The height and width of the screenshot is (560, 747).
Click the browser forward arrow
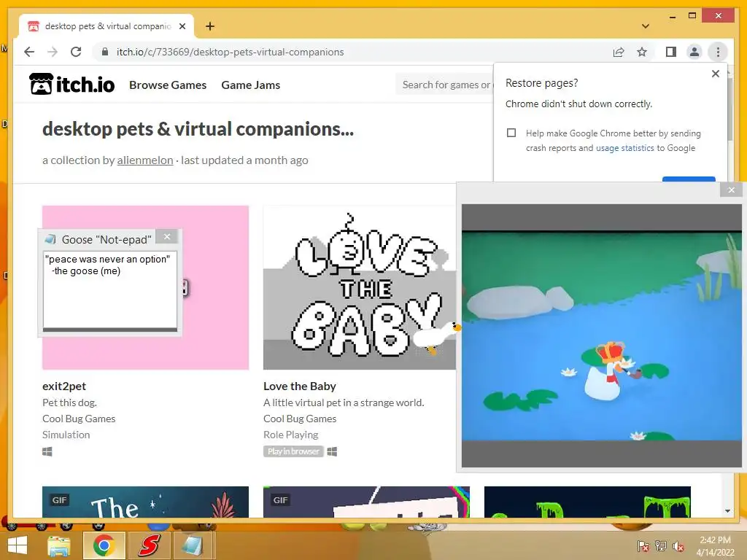click(x=53, y=52)
